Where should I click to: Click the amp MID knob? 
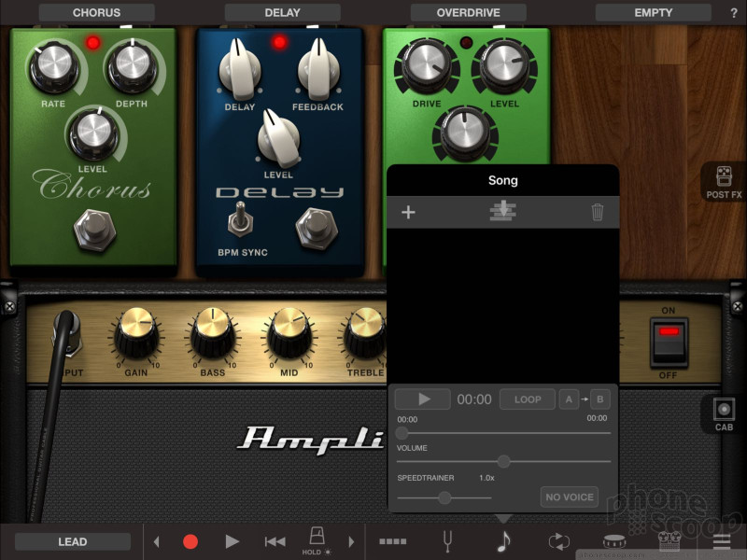[289, 333]
